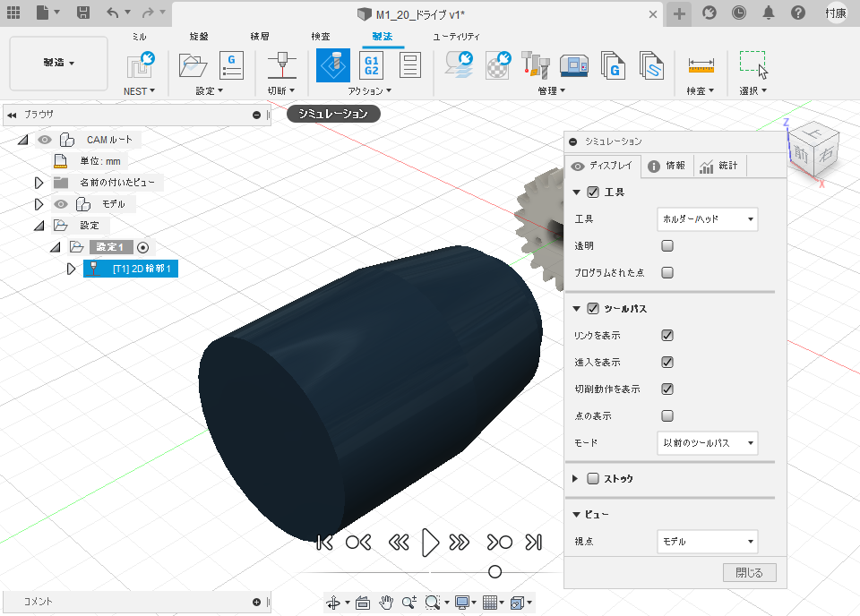Expand the [T1] 2D 輪郭1 operation
Image resolution: width=860 pixels, height=616 pixels.
point(71,269)
